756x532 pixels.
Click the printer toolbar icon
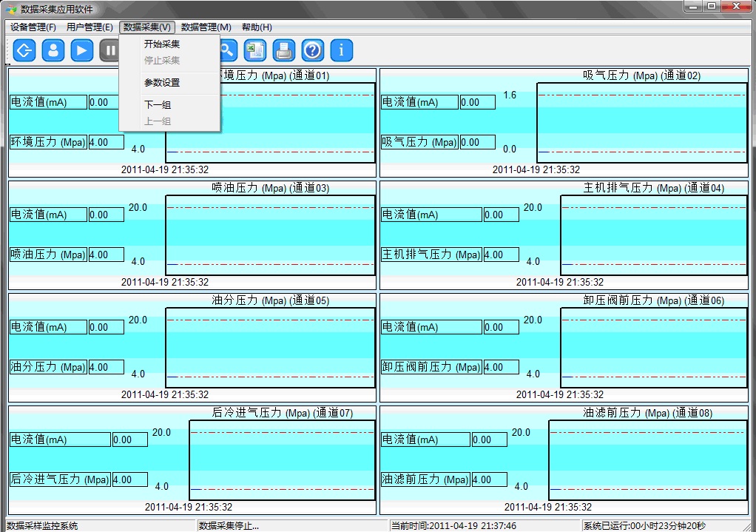point(283,50)
